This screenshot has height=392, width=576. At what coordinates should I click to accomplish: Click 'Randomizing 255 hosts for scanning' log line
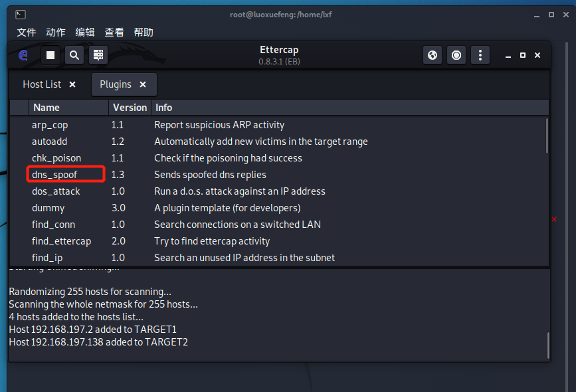click(x=90, y=292)
